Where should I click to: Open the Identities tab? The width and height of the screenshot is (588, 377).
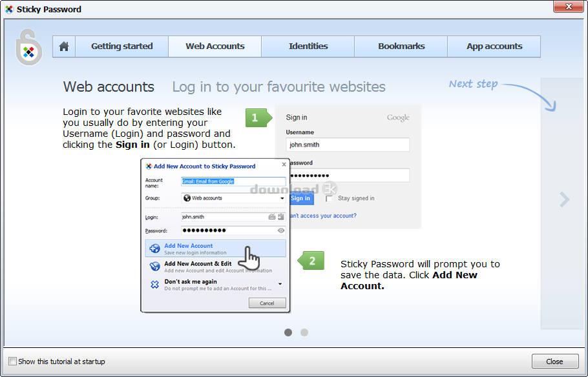pyautogui.click(x=308, y=46)
